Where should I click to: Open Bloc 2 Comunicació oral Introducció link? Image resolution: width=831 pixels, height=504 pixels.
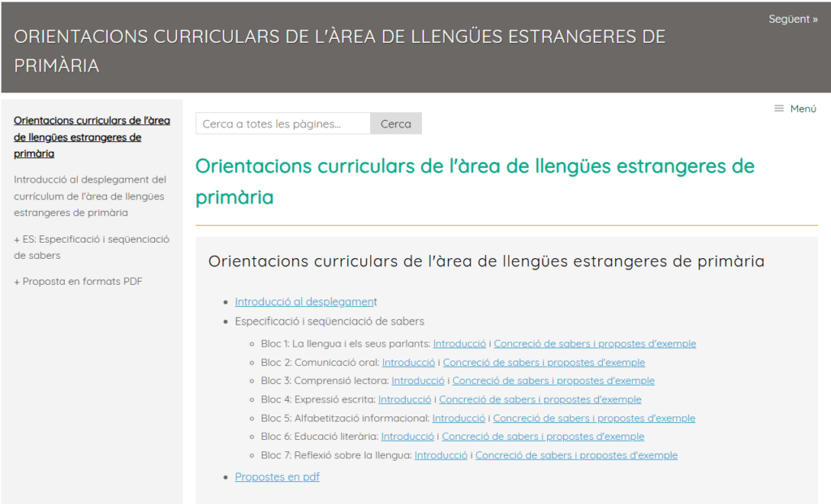click(x=408, y=362)
